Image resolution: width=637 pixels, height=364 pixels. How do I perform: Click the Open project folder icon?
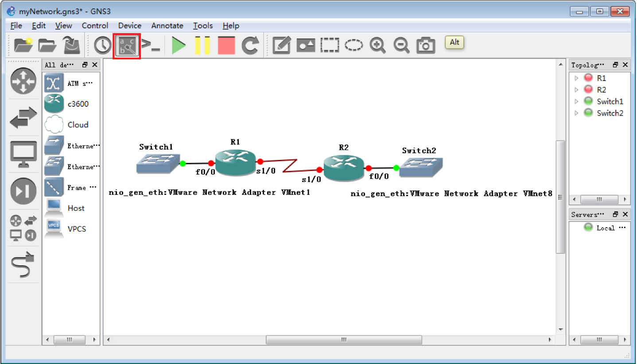(47, 46)
